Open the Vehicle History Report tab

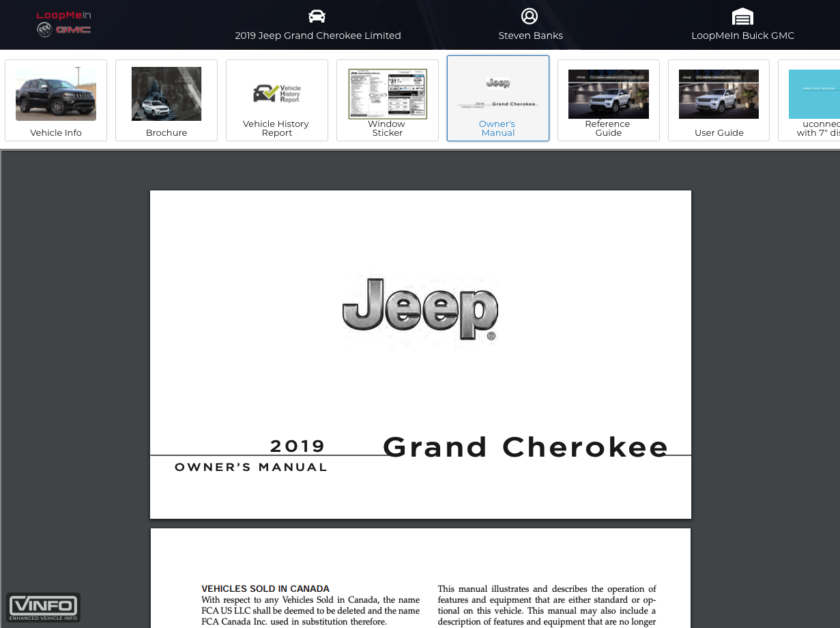point(277,100)
